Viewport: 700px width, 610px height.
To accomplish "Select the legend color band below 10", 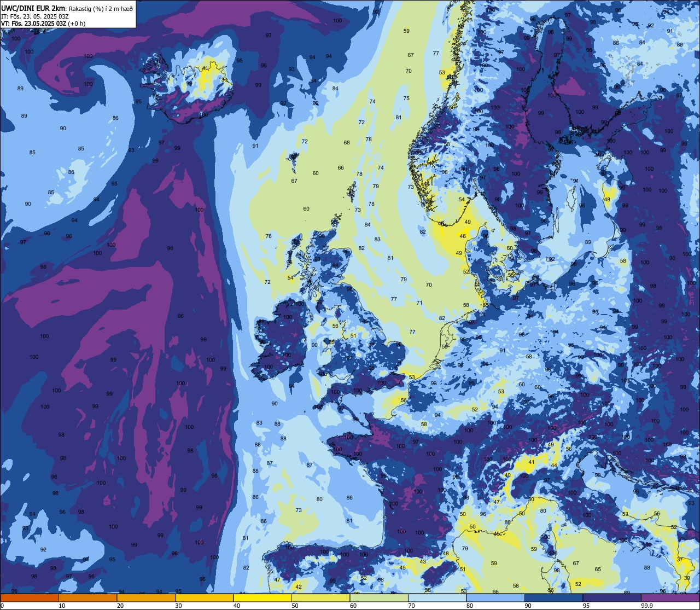I will [30, 597].
